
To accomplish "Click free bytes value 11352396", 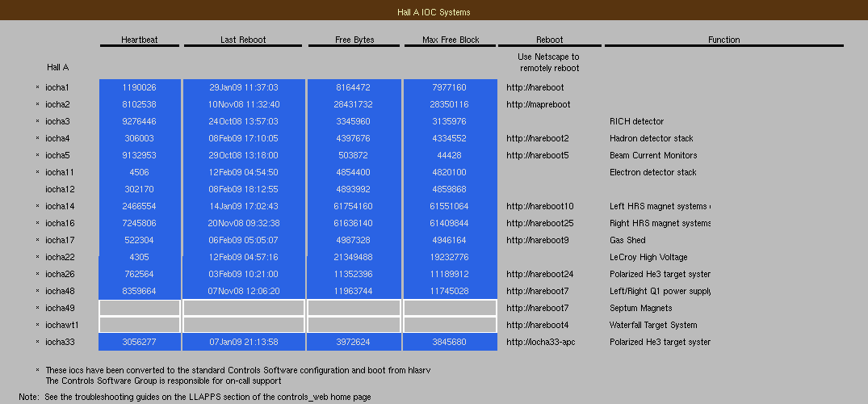I will (x=354, y=274).
